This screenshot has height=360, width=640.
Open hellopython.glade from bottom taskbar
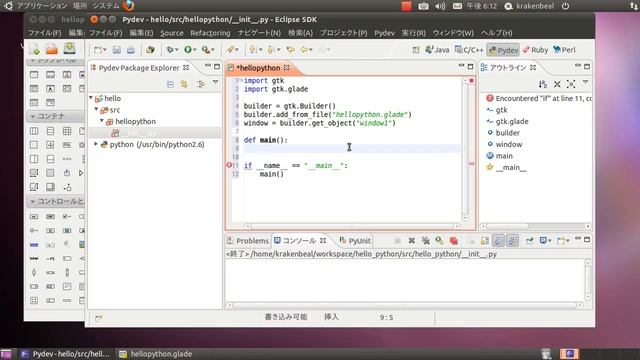tap(156, 354)
